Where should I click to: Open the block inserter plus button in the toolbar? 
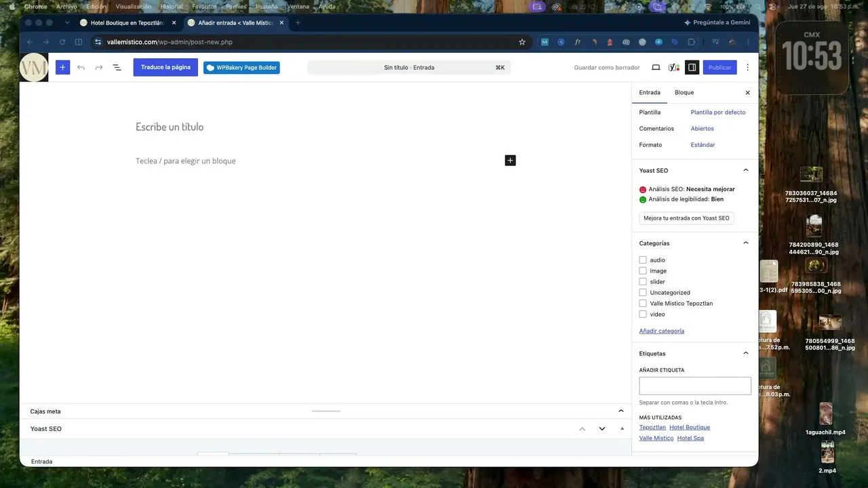coord(62,67)
